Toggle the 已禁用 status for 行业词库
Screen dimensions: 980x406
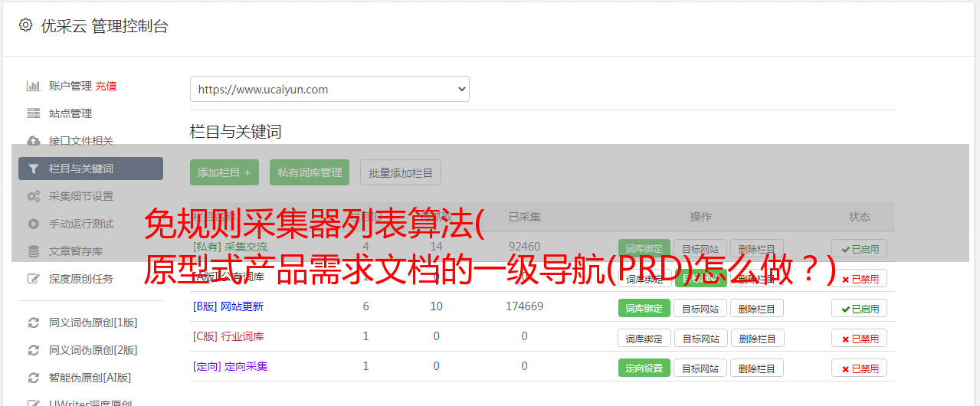pos(860,339)
